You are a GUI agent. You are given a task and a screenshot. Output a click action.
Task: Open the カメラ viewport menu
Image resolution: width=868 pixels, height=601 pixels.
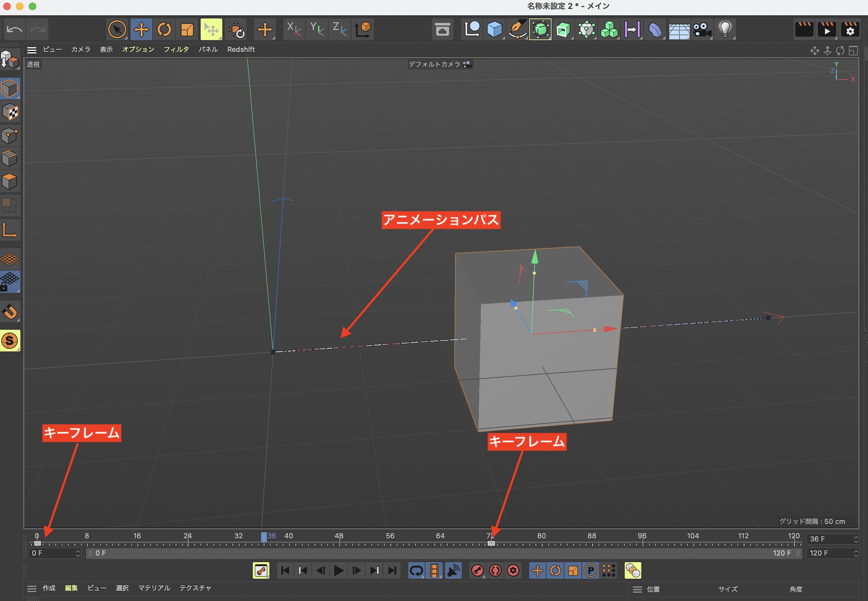(x=81, y=49)
